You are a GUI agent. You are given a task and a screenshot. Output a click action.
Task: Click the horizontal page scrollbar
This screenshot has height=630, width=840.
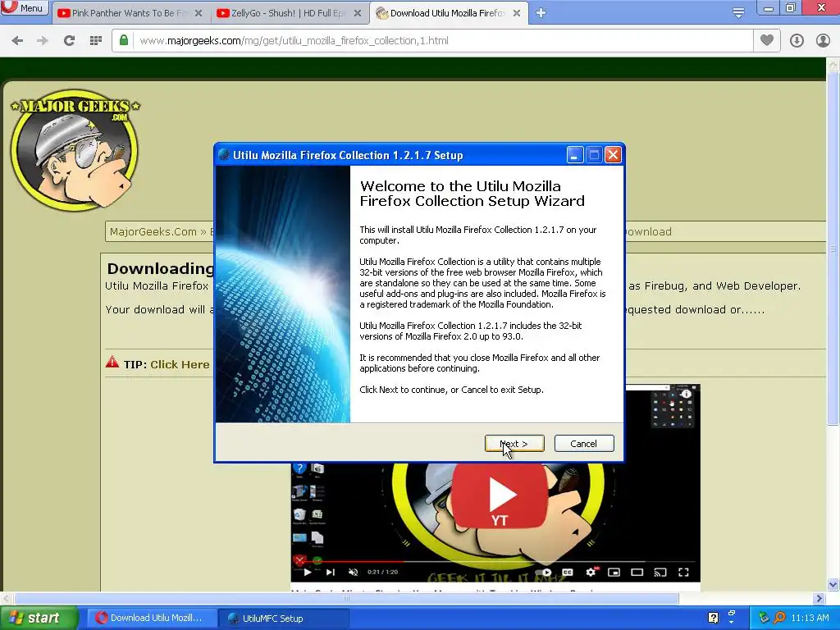pos(346,598)
